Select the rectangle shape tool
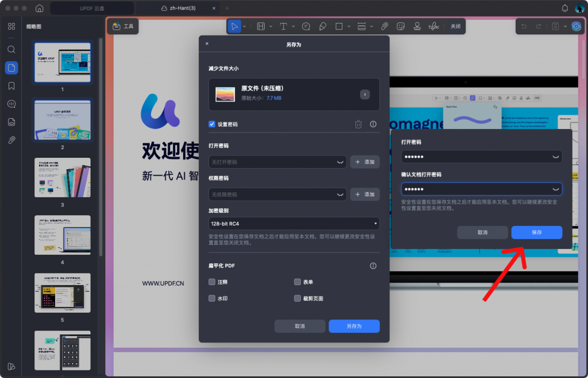This screenshot has height=378, width=588. click(339, 26)
